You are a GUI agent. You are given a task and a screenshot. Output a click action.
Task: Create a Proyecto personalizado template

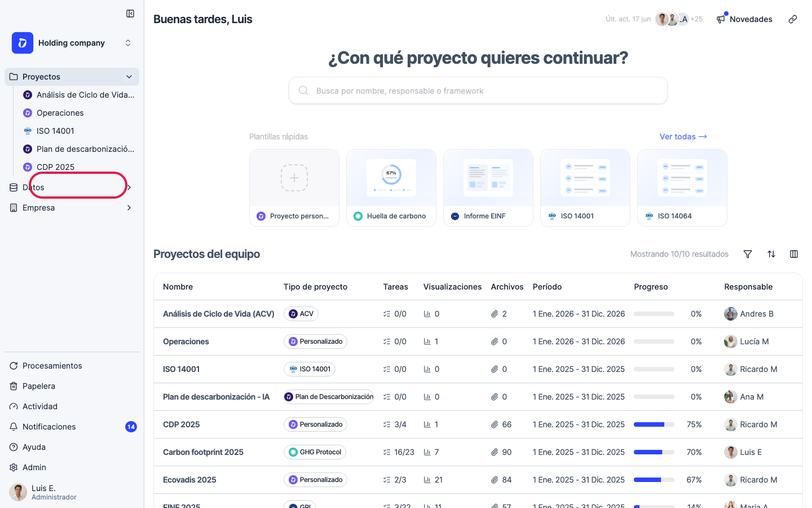click(294, 188)
